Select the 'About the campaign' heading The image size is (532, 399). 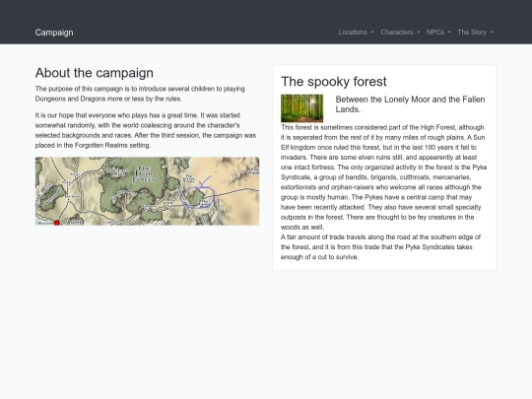pos(95,73)
